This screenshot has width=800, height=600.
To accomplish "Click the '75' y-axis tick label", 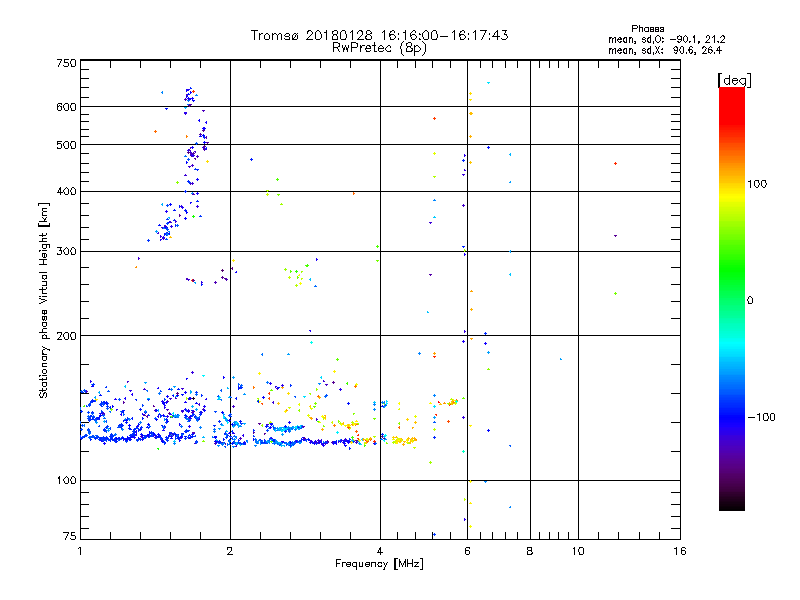I will [70, 536].
